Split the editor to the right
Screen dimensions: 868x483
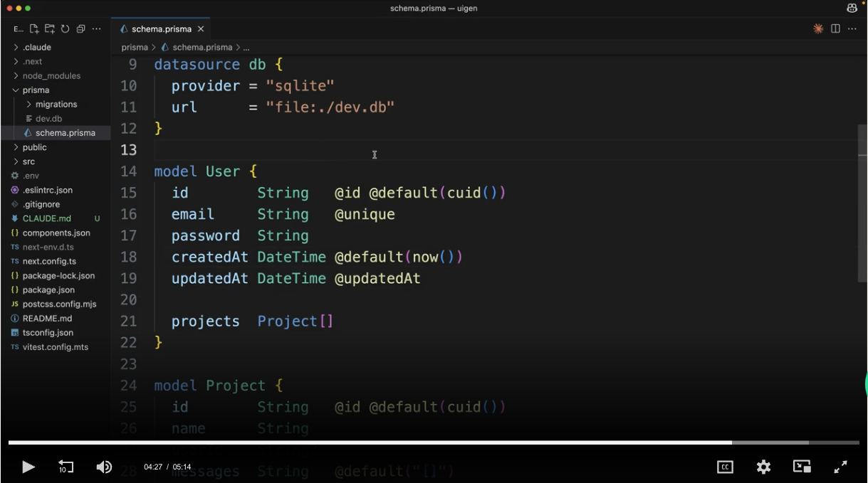point(835,28)
